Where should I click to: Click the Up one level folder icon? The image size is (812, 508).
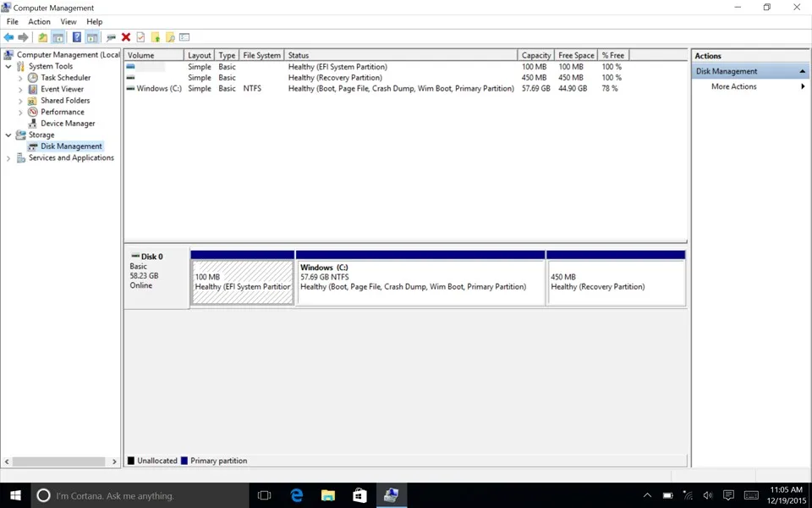42,37
